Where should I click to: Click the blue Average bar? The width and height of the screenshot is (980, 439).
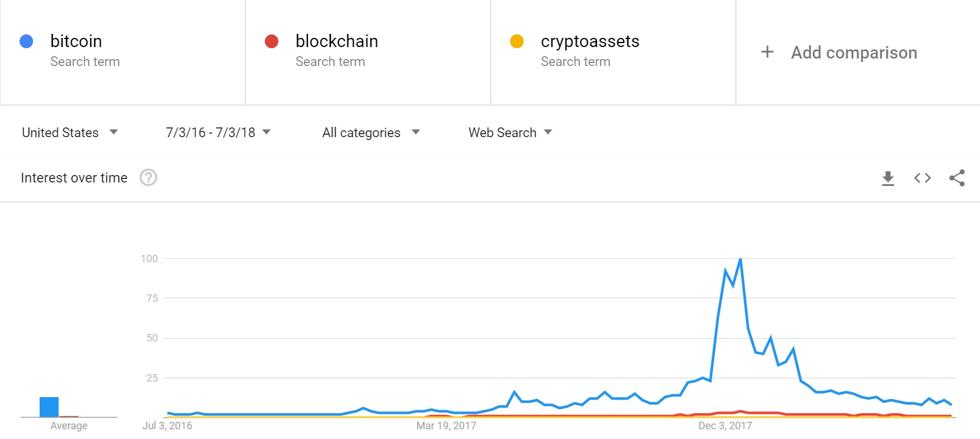[x=49, y=407]
